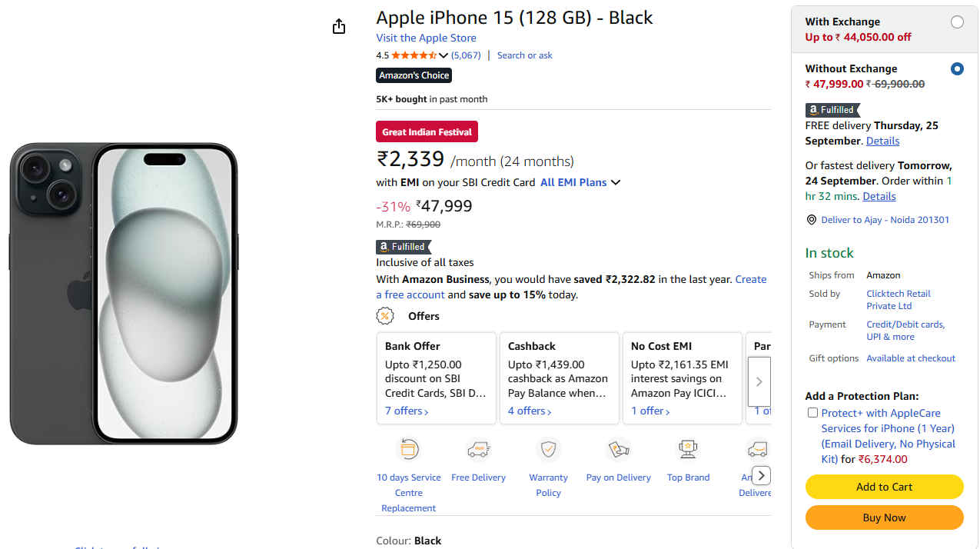The width and height of the screenshot is (980, 549).
Task: Open the Visit the Apple Store link
Action: click(426, 38)
